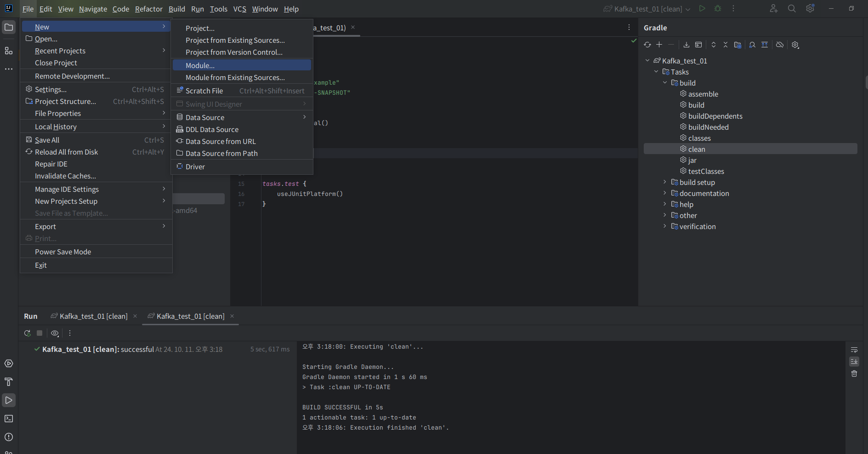868x454 pixels.
Task: Open the run configuration dropdown
Action: 647,9
